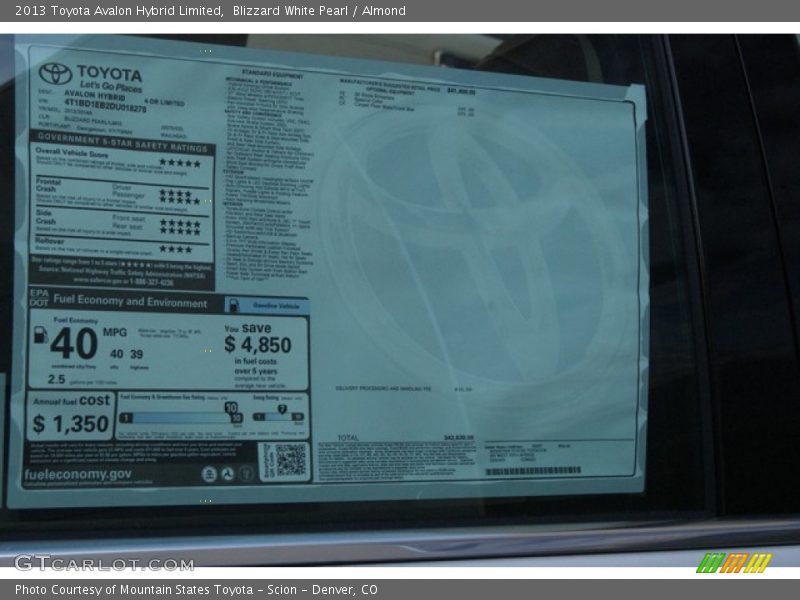Click the 2013 Toyota Avalon Hybrid Limited title

tap(119, 11)
